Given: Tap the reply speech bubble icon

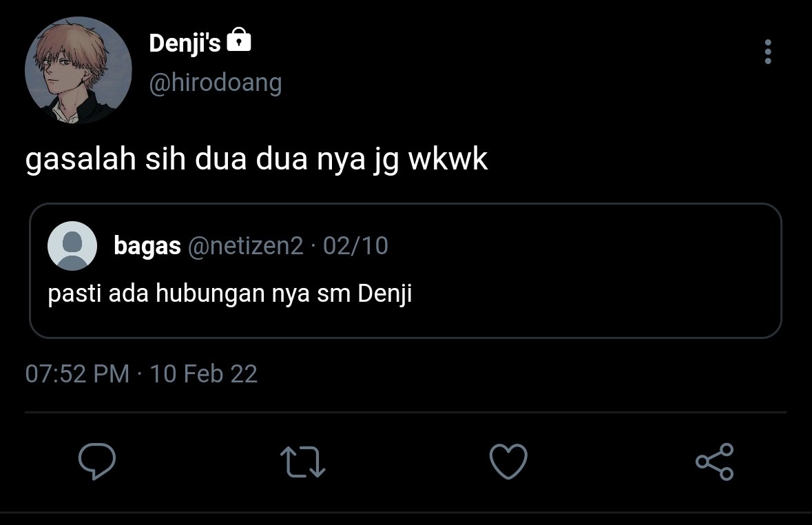Looking at the screenshot, I should [97, 461].
